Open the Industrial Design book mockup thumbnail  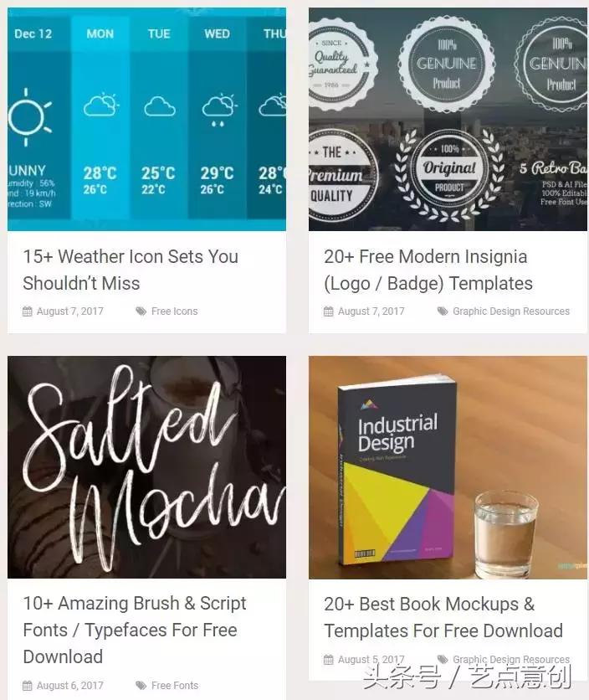click(x=448, y=467)
